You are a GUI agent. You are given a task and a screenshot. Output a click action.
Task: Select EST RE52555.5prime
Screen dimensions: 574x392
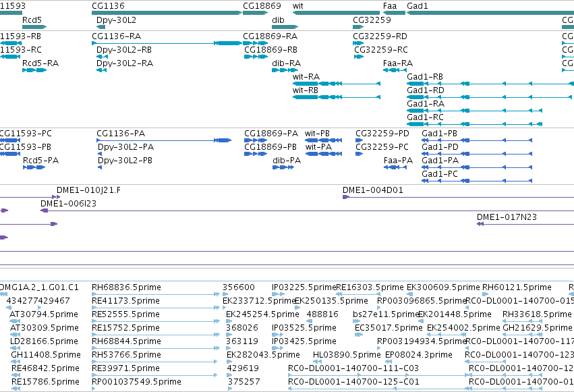click(125, 314)
